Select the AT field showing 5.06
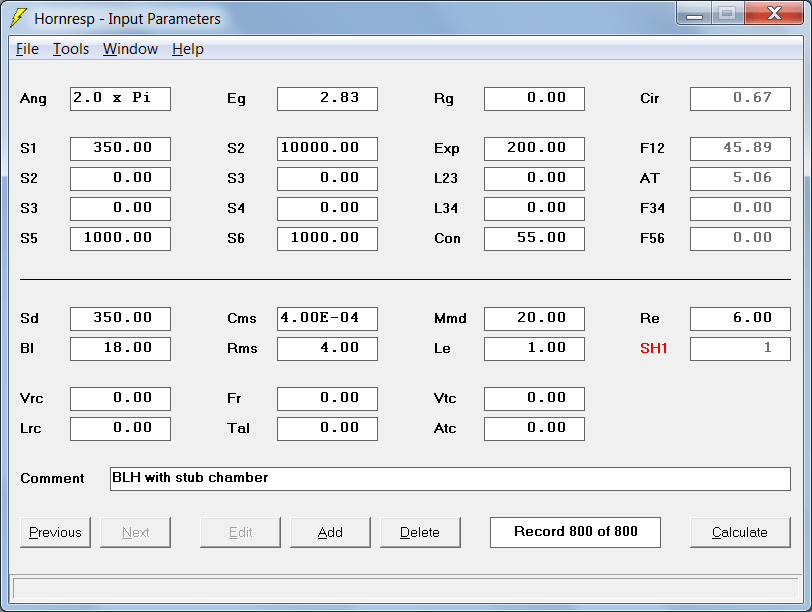 pyautogui.click(x=741, y=179)
